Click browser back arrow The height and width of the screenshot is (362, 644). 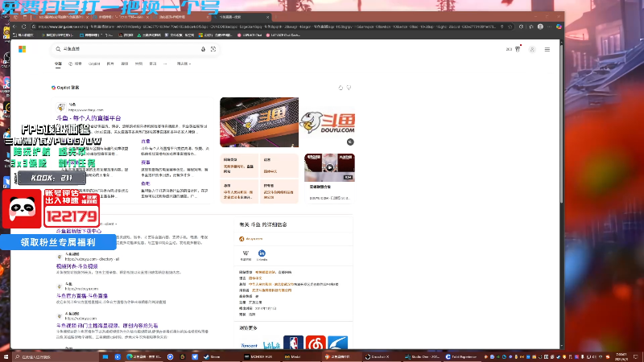pyautogui.click(x=14, y=27)
